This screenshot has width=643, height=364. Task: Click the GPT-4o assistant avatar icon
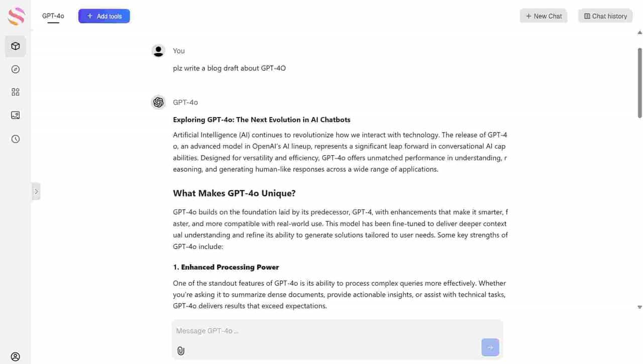tap(158, 102)
